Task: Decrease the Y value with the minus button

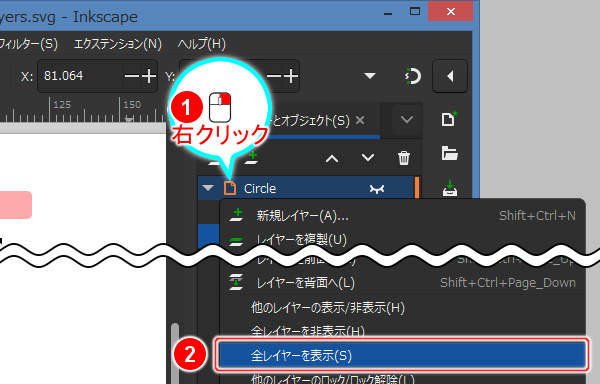Action: click(274, 76)
